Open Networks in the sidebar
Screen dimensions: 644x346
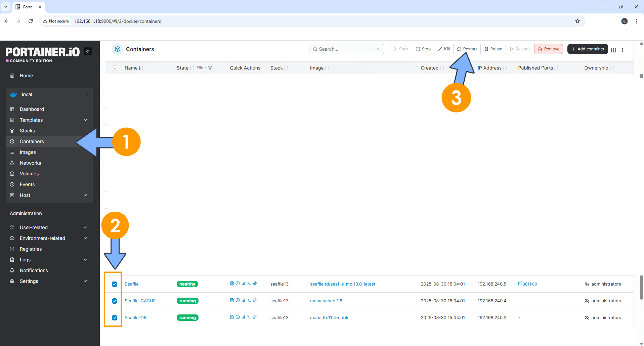(x=30, y=163)
